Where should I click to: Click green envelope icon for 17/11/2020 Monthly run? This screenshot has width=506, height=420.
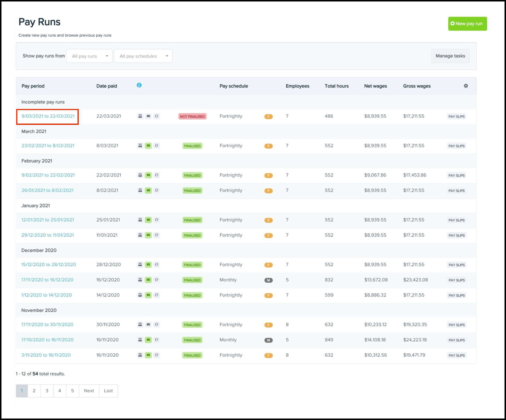[x=148, y=280]
